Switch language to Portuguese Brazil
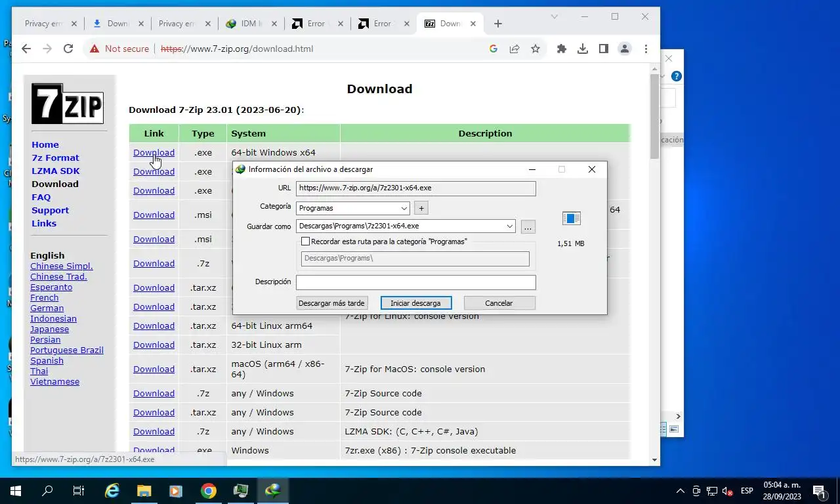 coord(67,350)
